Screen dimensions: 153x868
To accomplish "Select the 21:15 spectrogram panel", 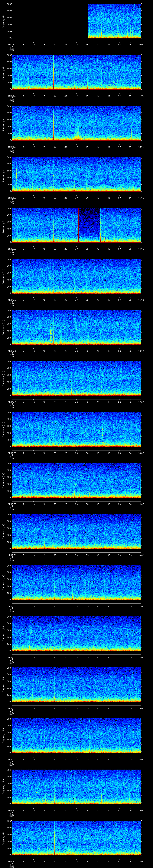I will pyautogui.click(x=77, y=327).
